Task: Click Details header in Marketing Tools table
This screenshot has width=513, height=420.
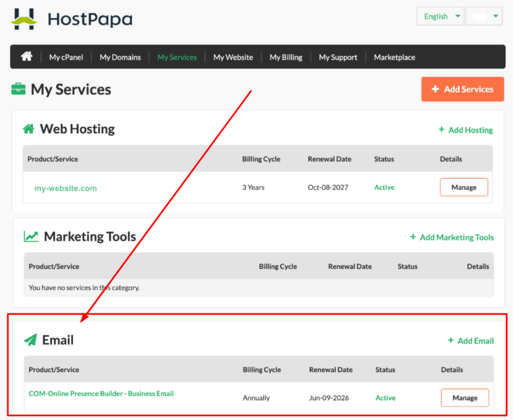Action: coord(477,266)
